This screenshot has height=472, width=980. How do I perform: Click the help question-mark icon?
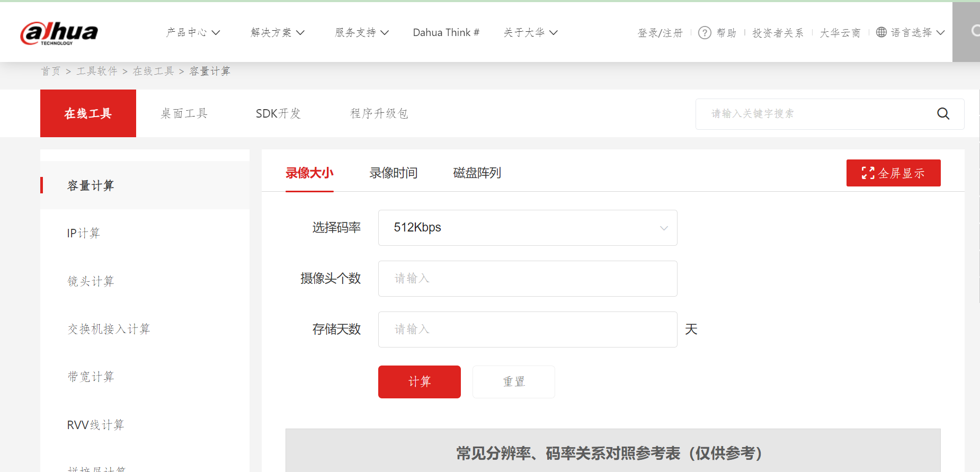coord(705,33)
